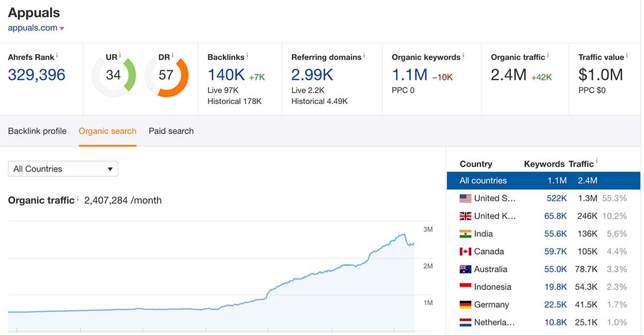Open the 19.8K keywords for Indonesia

555,287
